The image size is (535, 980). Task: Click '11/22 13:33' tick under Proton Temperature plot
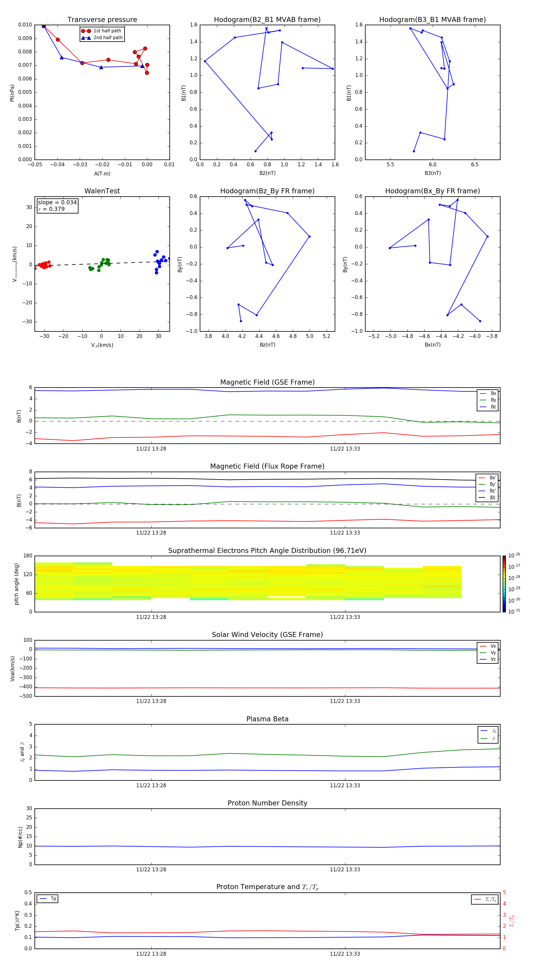pos(345,954)
